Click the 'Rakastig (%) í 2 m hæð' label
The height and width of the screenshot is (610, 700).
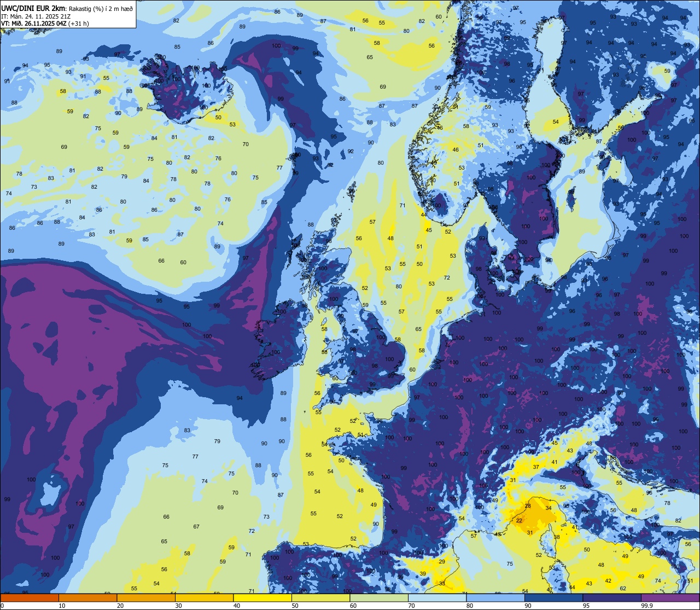pos(100,8)
